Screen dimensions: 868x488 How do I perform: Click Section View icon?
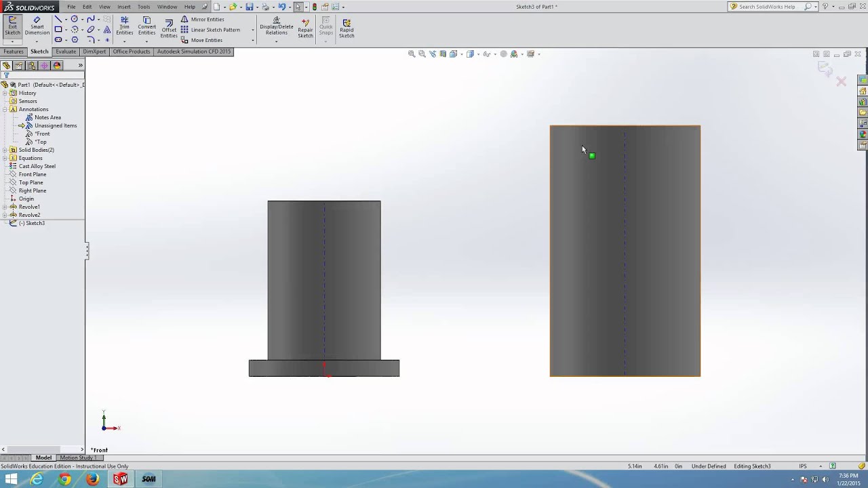[x=443, y=54]
